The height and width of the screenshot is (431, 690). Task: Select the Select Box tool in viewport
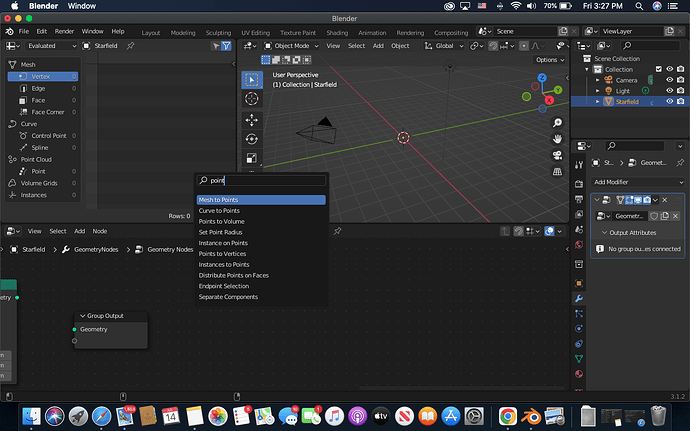click(252, 80)
